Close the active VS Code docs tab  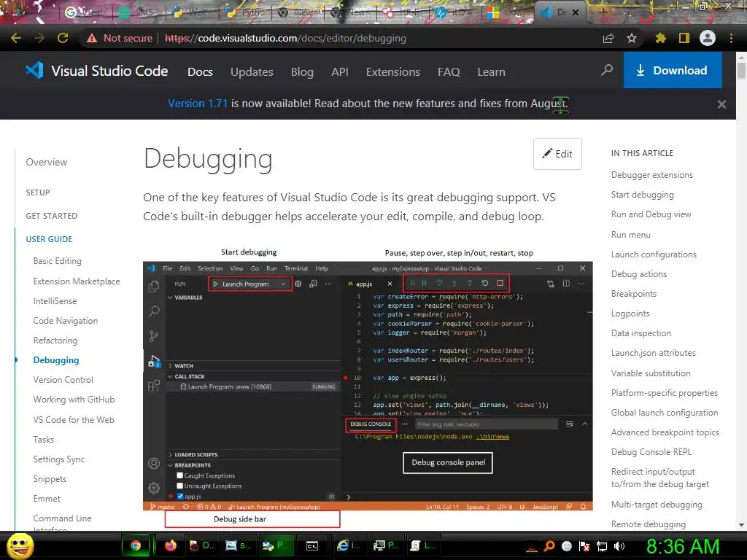pos(576,12)
